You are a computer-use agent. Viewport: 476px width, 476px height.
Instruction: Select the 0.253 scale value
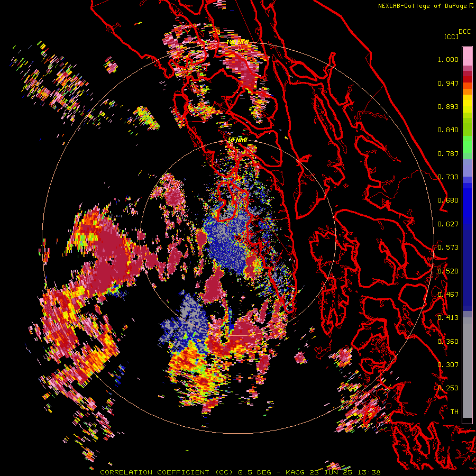tap(448, 388)
